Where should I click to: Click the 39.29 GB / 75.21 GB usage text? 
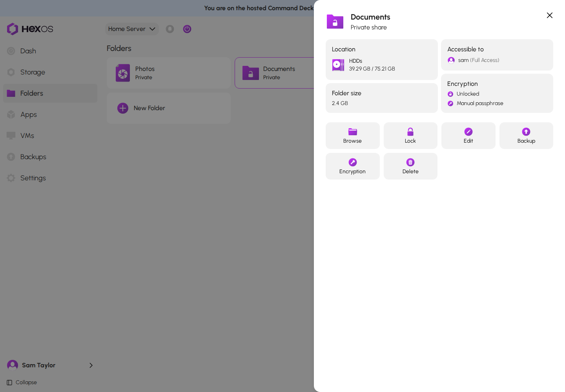tap(372, 69)
